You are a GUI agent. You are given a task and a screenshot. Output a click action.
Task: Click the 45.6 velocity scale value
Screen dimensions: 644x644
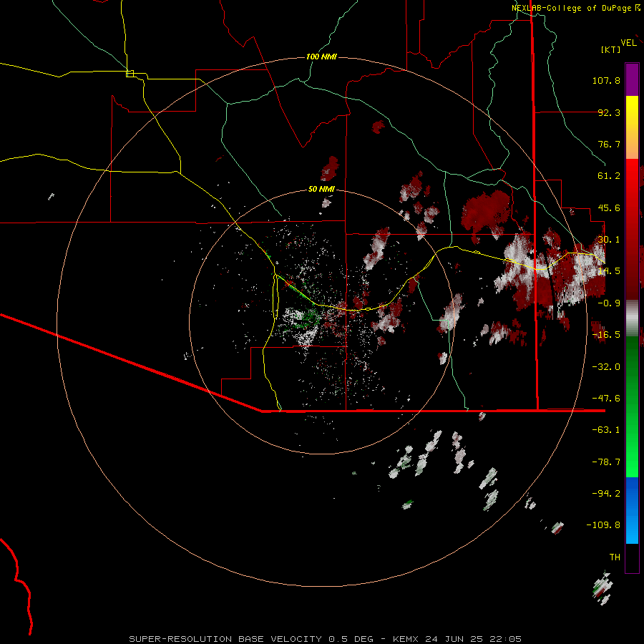[x=609, y=208]
